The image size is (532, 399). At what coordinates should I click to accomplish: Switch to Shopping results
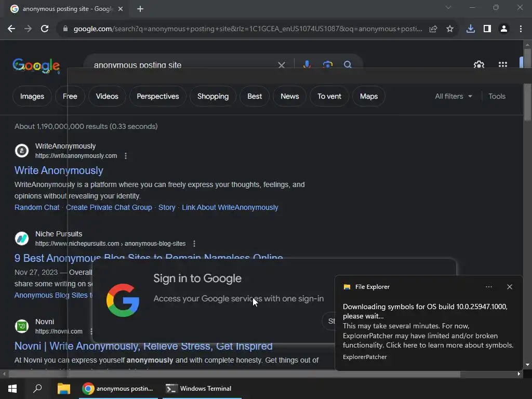[213, 96]
